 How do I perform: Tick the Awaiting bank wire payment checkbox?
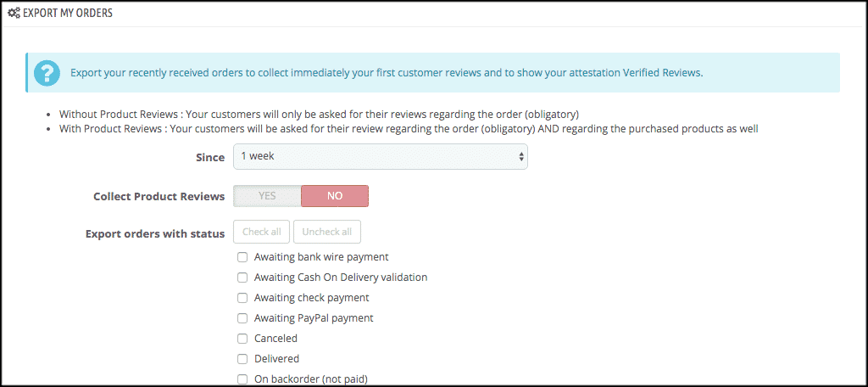point(242,257)
